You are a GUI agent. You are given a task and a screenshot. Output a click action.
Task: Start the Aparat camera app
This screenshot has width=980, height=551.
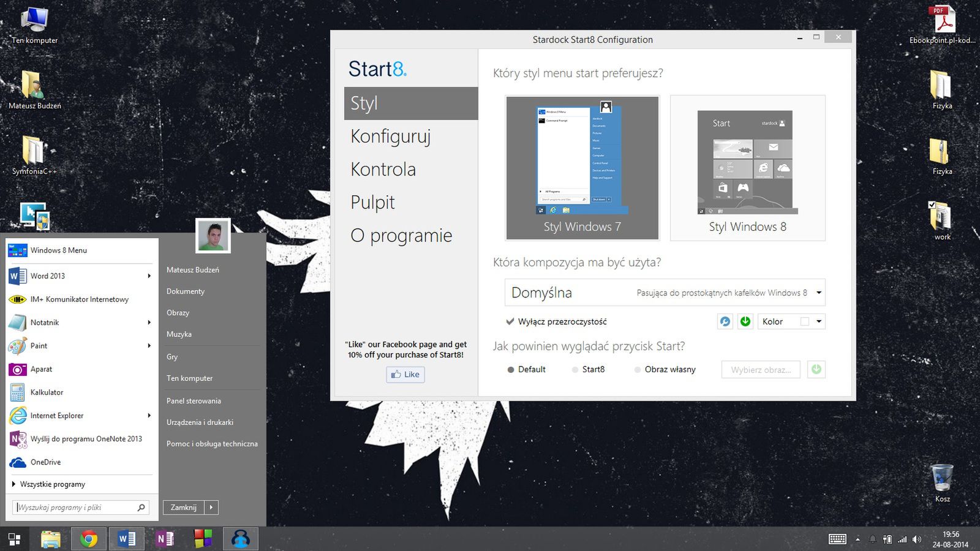[x=82, y=369]
